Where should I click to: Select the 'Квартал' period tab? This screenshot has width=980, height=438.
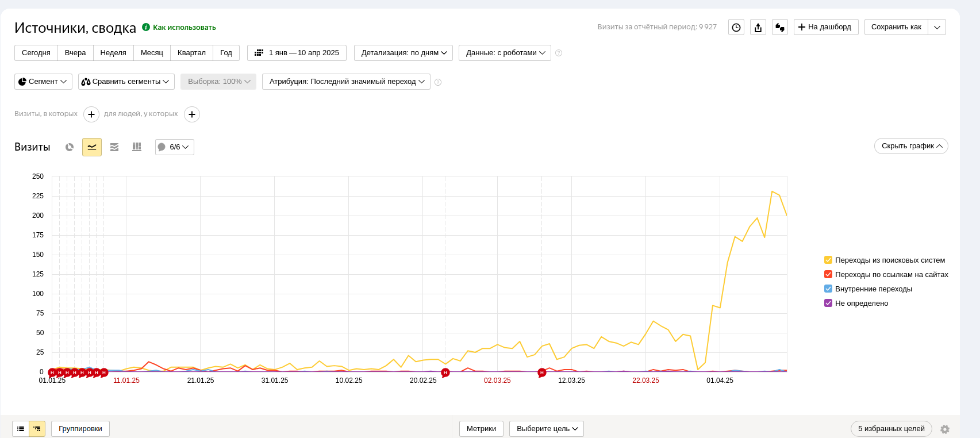pyautogui.click(x=191, y=53)
